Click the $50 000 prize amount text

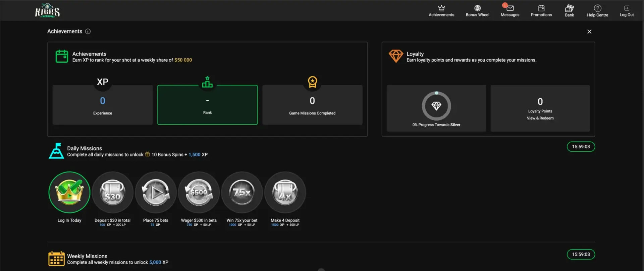pyautogui.click(x=183, y=60)
